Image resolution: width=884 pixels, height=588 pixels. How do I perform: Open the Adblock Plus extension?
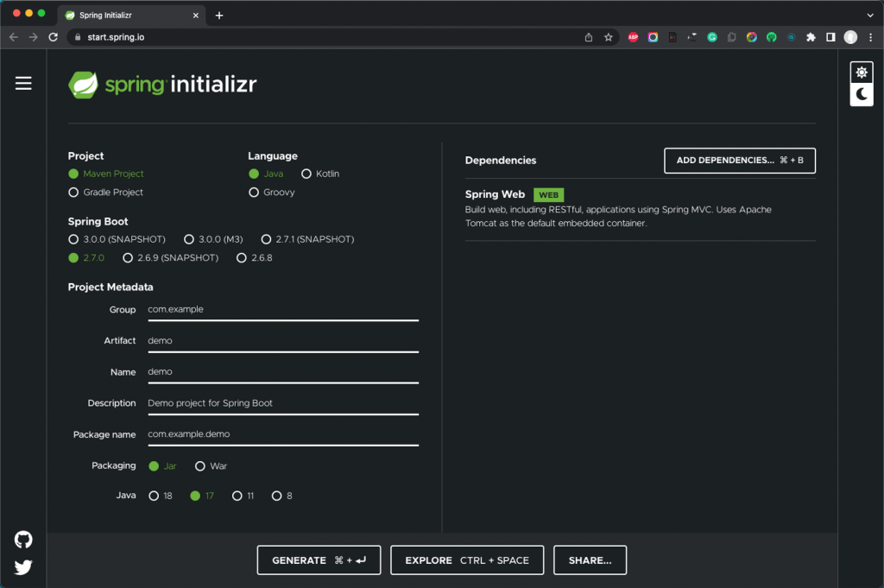coord(633,37)
